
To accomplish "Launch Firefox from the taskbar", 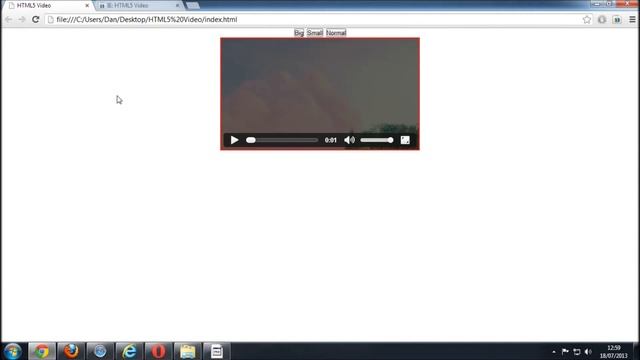I will pos(71,351).
